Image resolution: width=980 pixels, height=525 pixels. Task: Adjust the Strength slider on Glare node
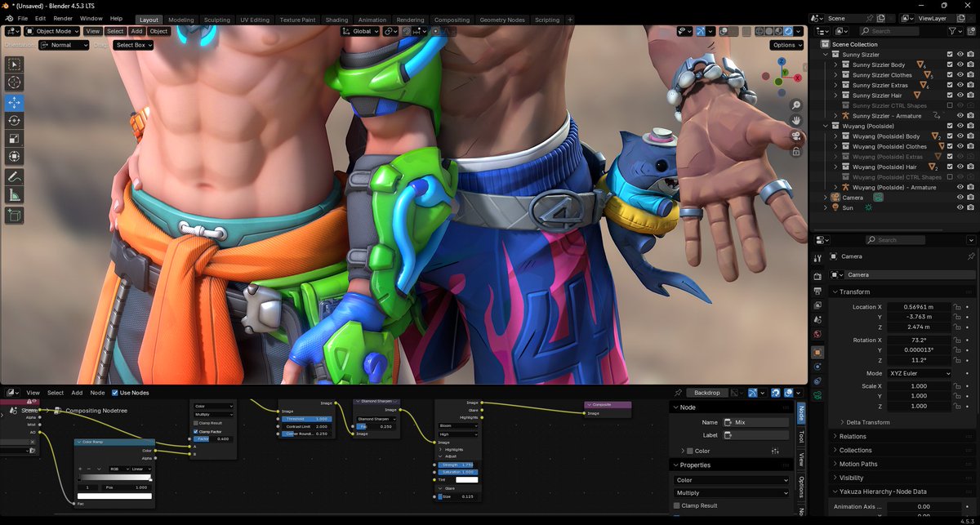pyautogui.click(x=458, y=465)
